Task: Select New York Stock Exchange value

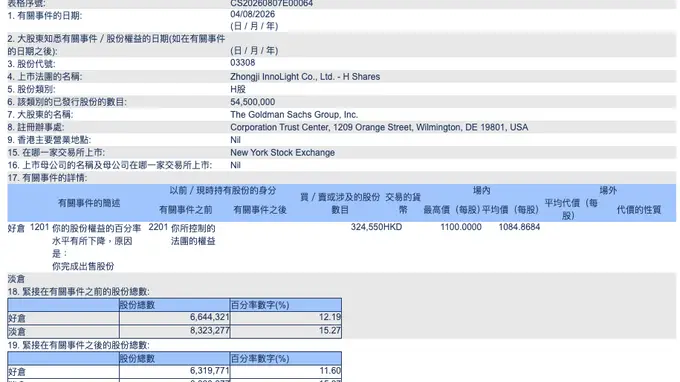Action: tap(282, 153)
